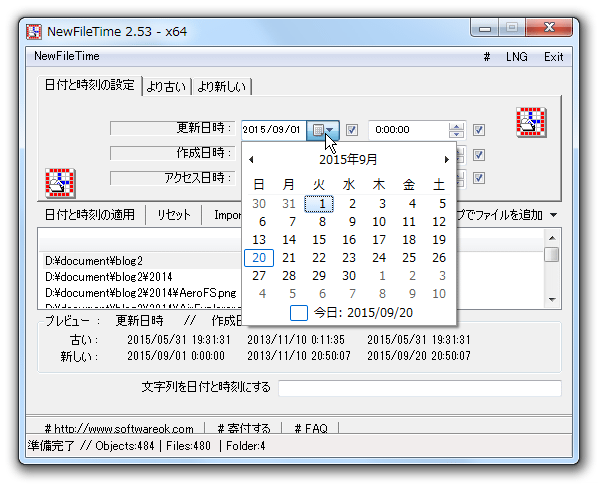
Task: Close the NewFileTime window
Action: pyautogui.click(x=549, y=28)
